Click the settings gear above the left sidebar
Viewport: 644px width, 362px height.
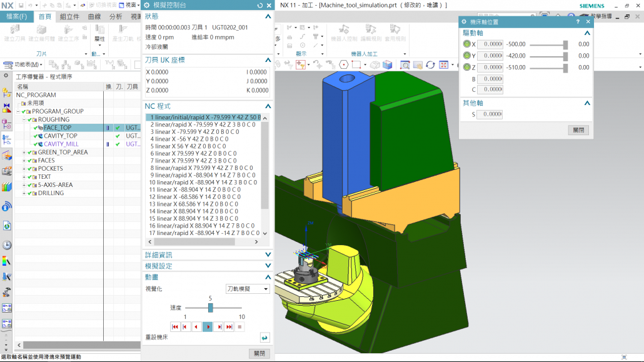(6, 76)
